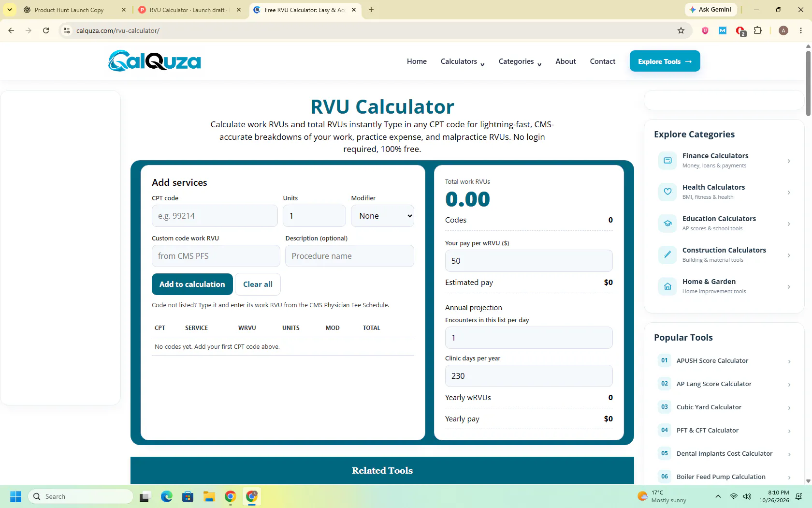This screenshot has height=508, width=812.
Task: Open Construction Calculators ruler icon
Action: point(667,255)
